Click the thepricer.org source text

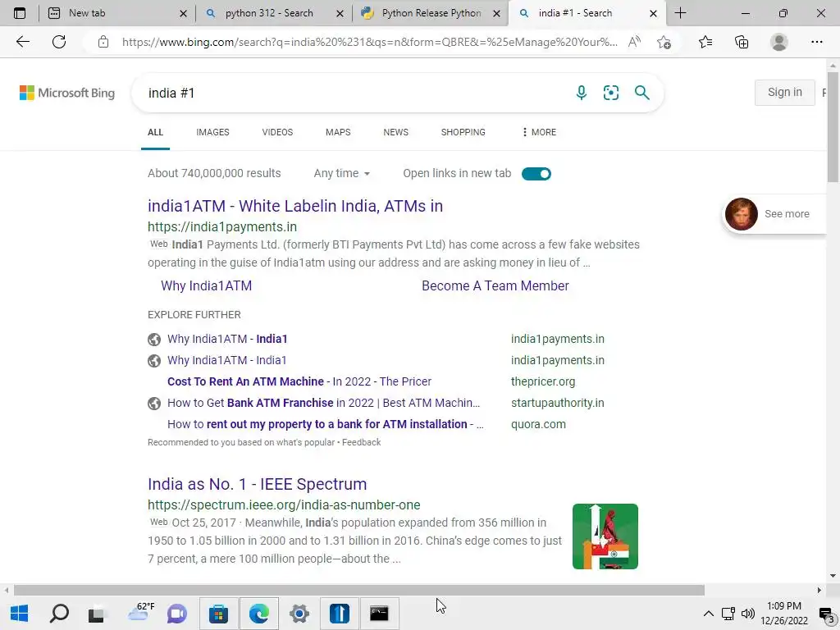(543, 381)
